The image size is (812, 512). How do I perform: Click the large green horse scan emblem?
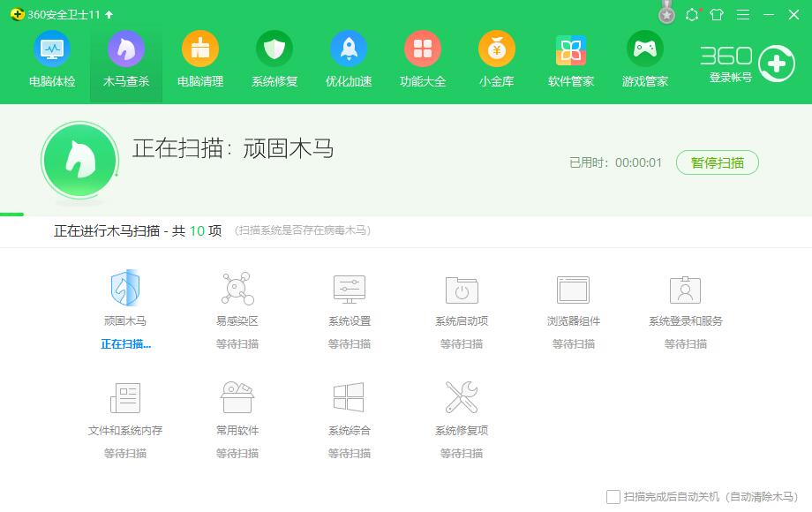pyautogui.click(x=79, y=160)
